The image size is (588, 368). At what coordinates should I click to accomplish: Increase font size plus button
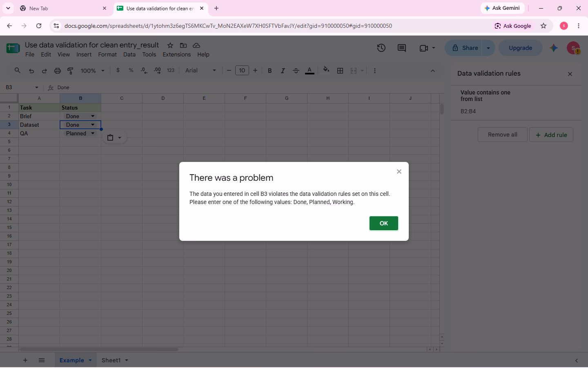[x=255, y=70]
